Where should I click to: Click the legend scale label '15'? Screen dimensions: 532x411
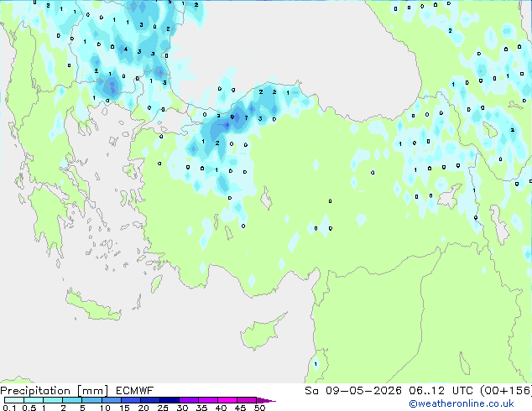tap(124, 408)
